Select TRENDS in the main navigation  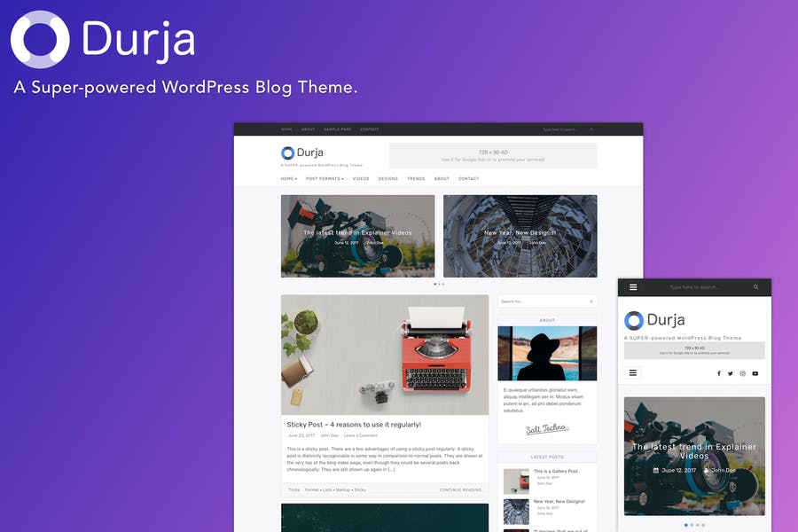[416, 179]
